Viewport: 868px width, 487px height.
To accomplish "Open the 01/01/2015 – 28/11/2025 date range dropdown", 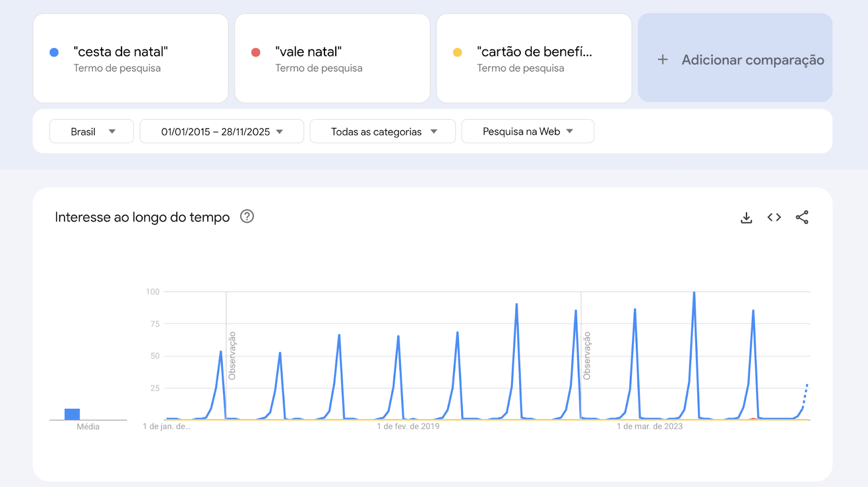I will tap(221, 131).
